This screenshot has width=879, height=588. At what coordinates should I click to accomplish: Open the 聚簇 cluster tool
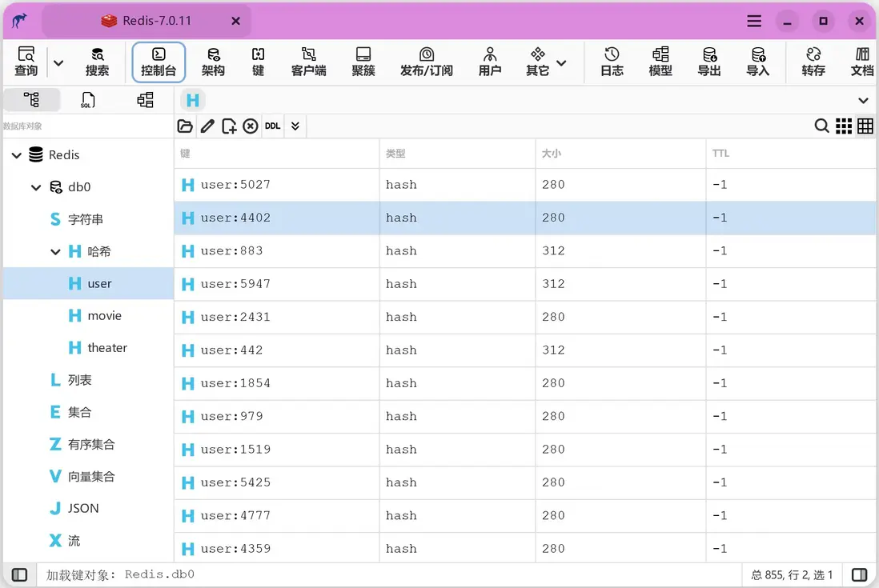tap(363, 62)
